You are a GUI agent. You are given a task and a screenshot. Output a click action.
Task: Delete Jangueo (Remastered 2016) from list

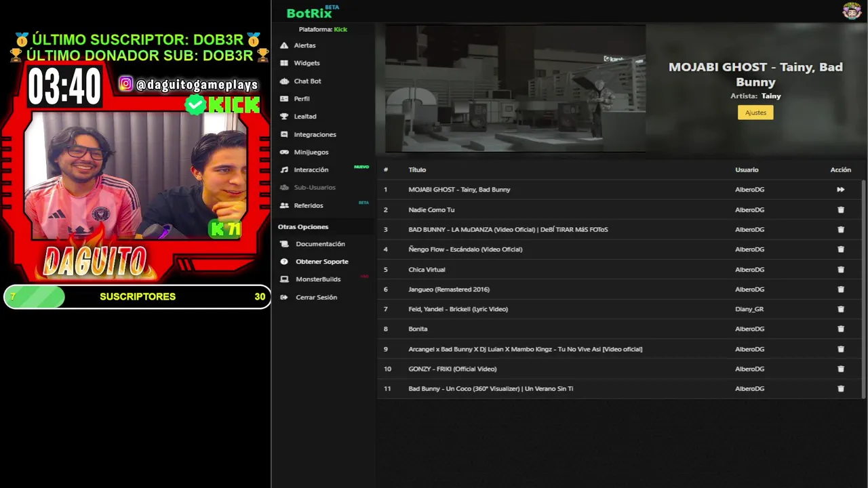[x=841, y=289]
